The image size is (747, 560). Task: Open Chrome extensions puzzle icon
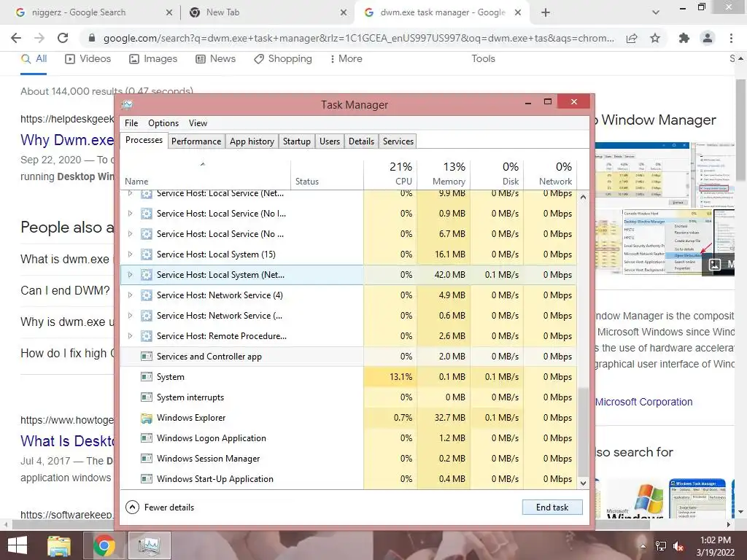[684, 38]
